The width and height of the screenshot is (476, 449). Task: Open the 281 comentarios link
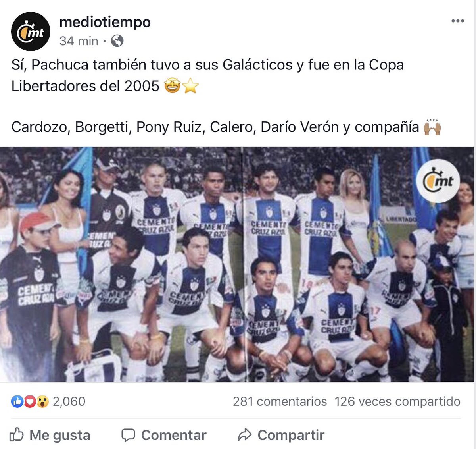280,401
